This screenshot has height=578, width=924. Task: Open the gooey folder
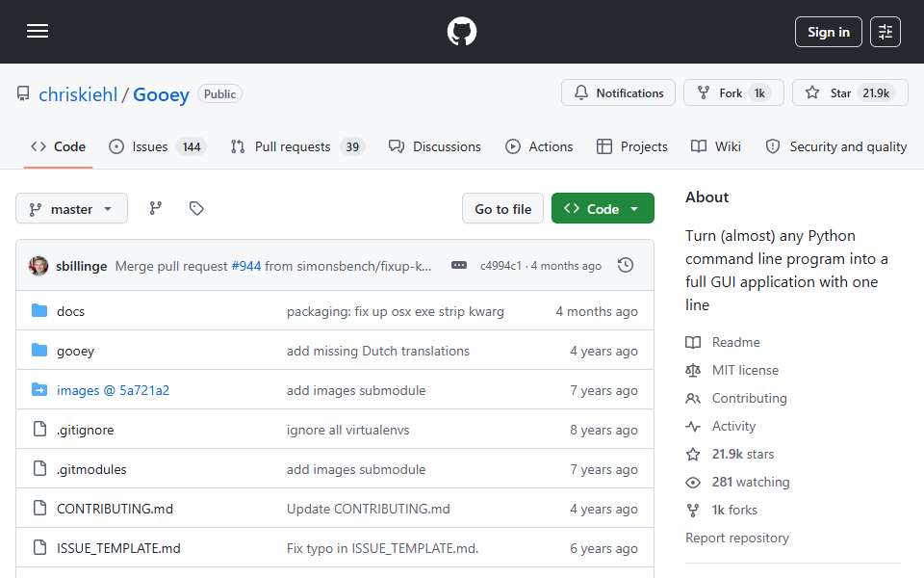75,351
